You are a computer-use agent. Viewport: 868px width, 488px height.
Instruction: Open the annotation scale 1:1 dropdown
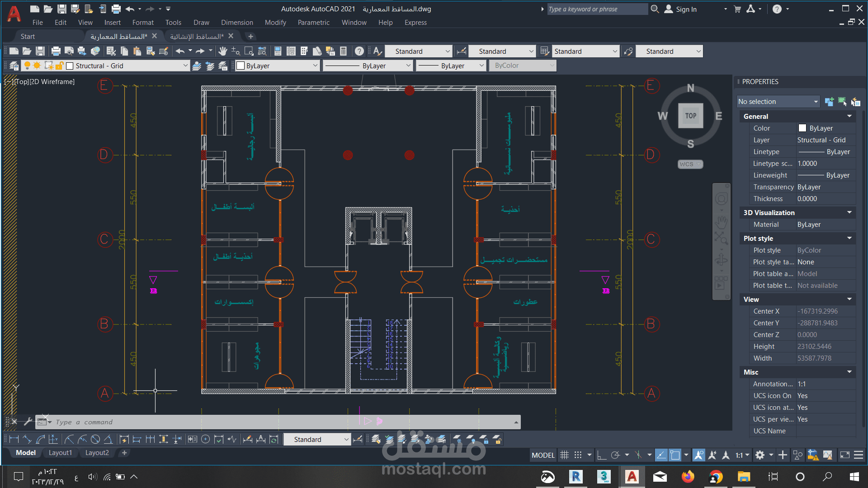(742, 455)
